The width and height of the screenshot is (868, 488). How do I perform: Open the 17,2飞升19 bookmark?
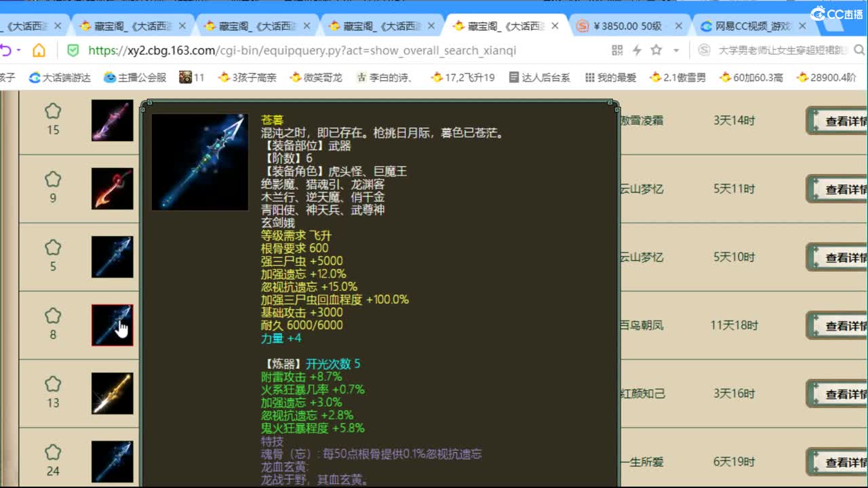(463, 77)
